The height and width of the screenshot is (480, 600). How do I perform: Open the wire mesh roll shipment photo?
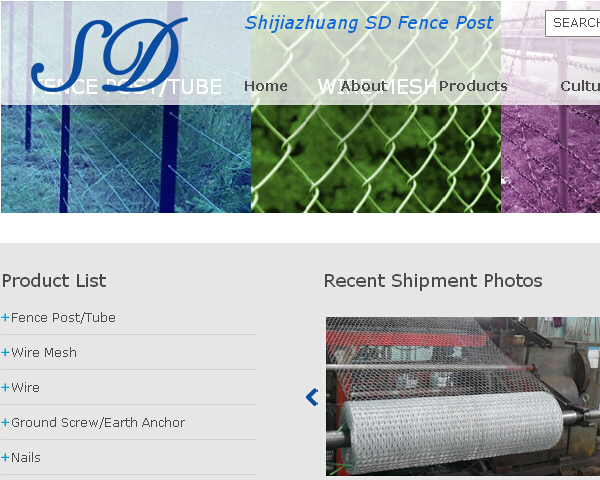pos(463,396)
